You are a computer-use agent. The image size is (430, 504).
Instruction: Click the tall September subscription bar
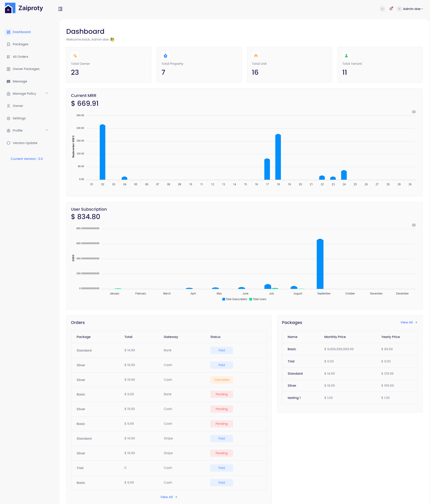pyautogui.click(x=320, y=264)
